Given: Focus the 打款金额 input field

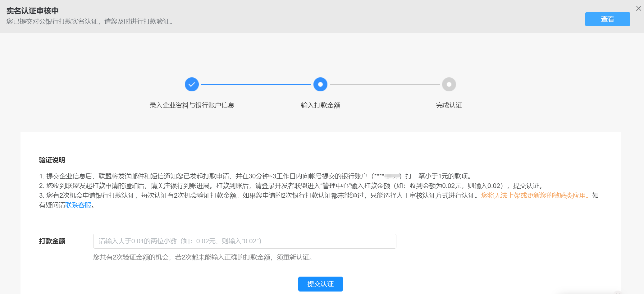Looking at the screenshot, I should tap(244, 241).
